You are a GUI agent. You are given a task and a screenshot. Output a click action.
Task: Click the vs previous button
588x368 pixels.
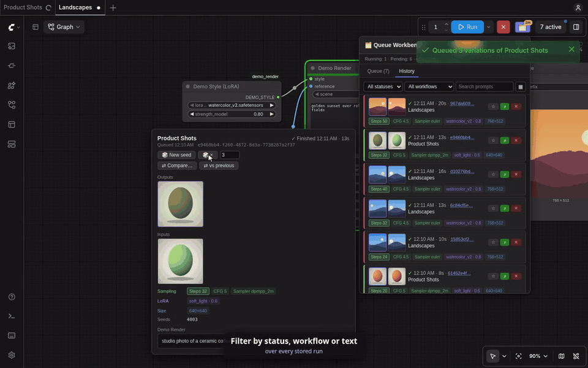[x=219, y=166]
